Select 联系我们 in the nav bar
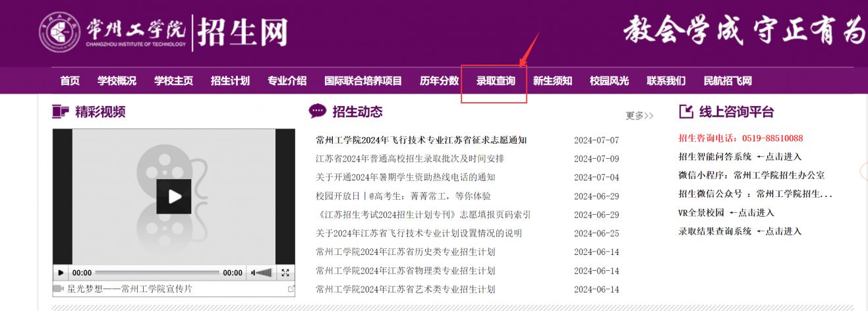This screenshot has width=868, height=311. click(x=666, y=81)
